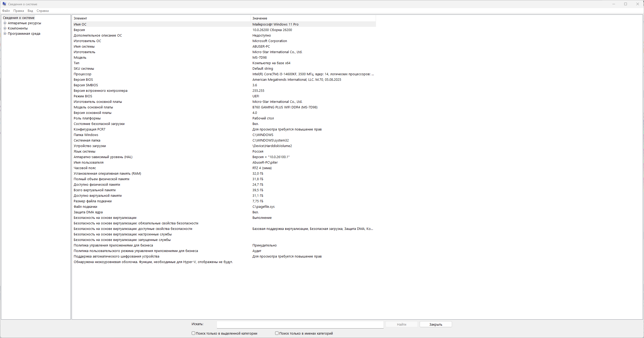Image resolution: width=644 pixels, height=338 pixels.
Task: Click the 31,8 ГБ physical memory value
Action: pyautogui.click(x=258, y=179)
